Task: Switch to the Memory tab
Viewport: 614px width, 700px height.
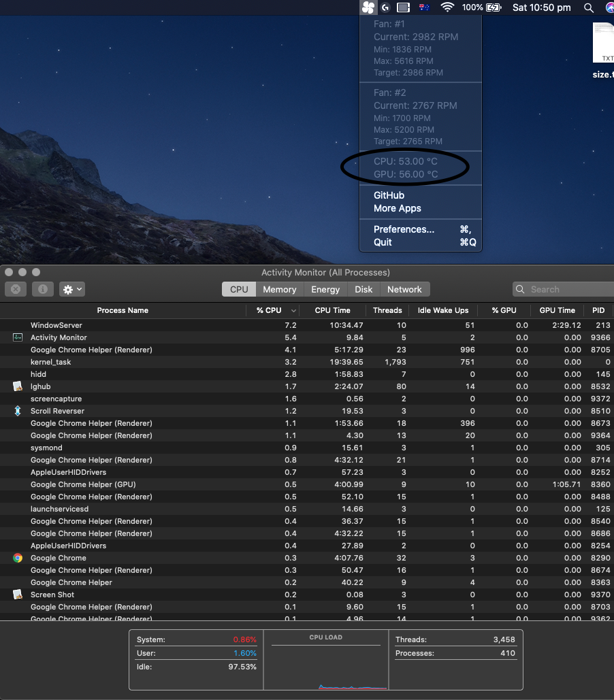Action: pos(279,289)
